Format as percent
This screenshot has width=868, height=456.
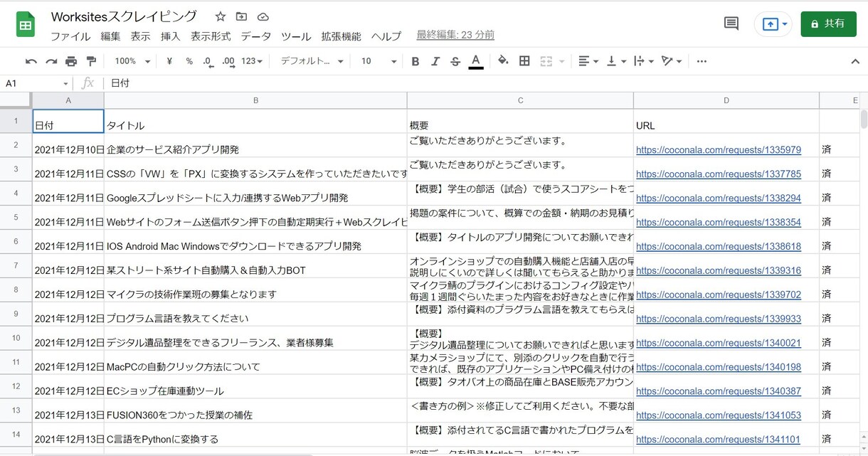point(189,61)
